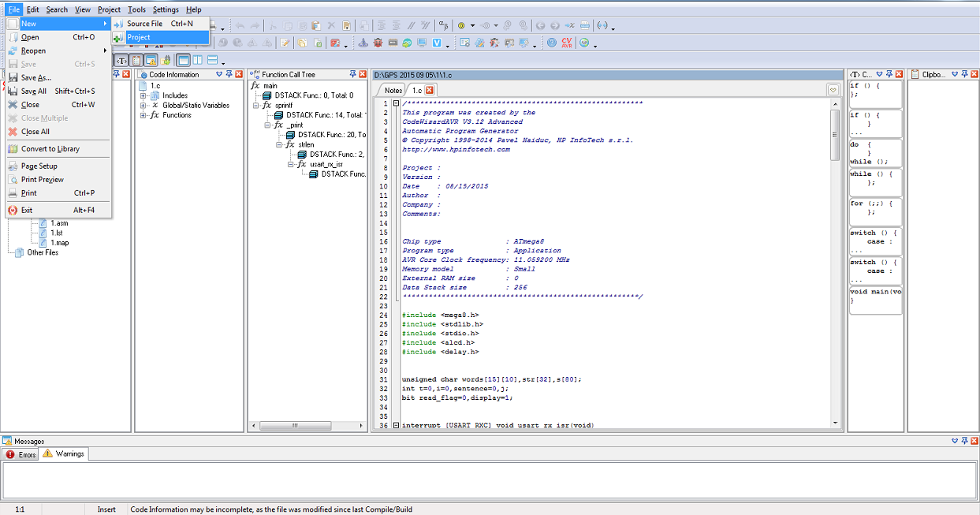Click the editor's vertical scrollbar thumb
Viewport: 980px width, 515px height.
[835, 134]
